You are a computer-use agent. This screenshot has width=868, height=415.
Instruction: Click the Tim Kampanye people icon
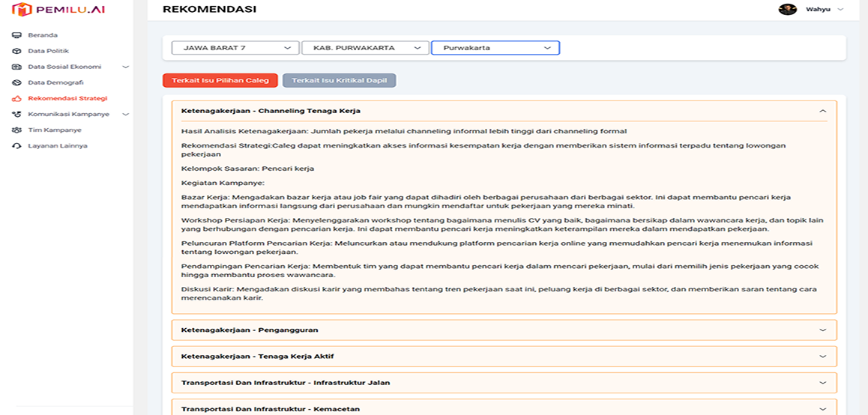[16, 130]
